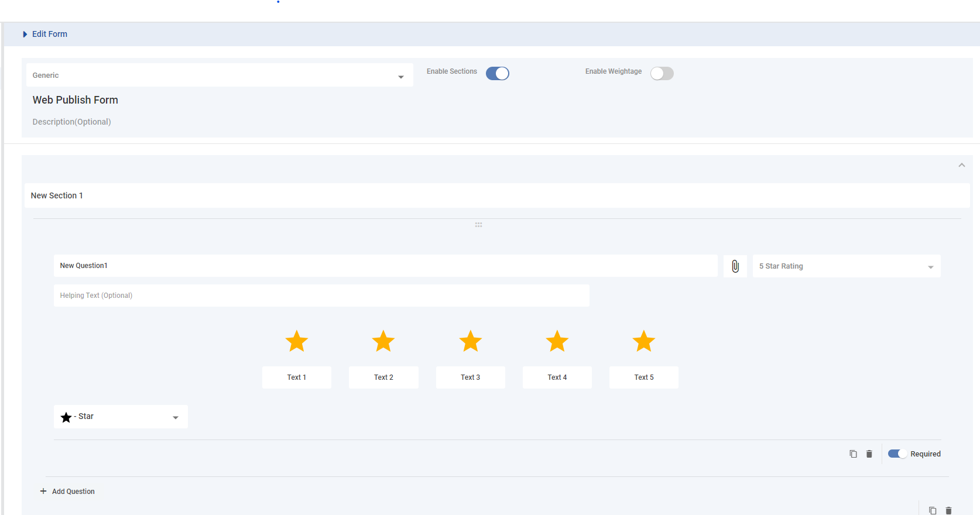The height and width of the screenshot is (515, 980).
Task: Click the section delete trash icon at the bottom
Action: pyautogui.click(x=949, y=510)
